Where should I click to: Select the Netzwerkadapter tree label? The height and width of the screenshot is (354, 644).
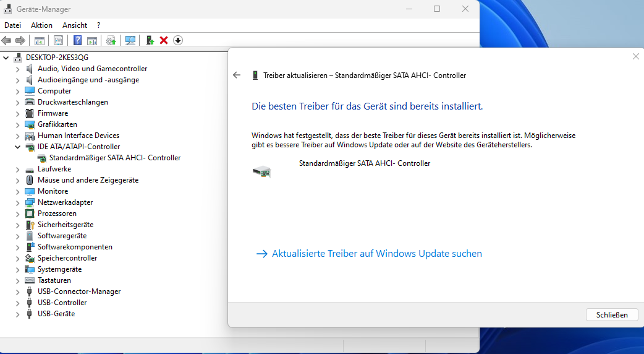pyautogui.click(x=66, y=202)
